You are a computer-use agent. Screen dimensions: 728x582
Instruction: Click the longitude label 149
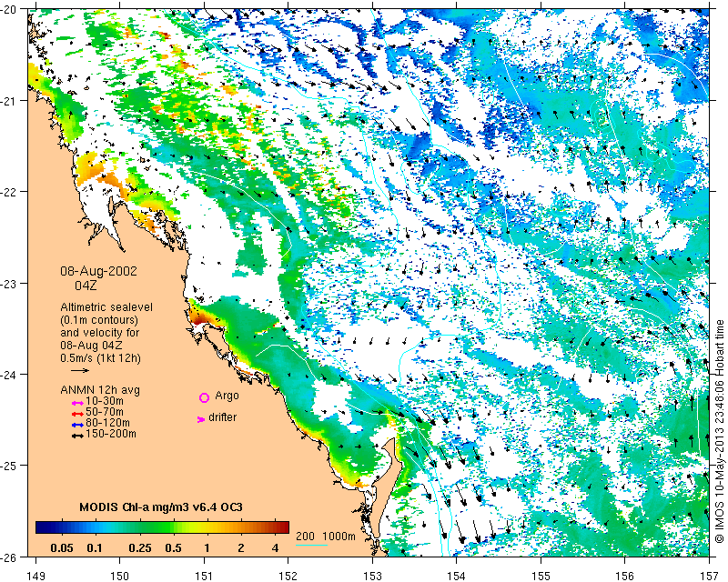[35, 576]
